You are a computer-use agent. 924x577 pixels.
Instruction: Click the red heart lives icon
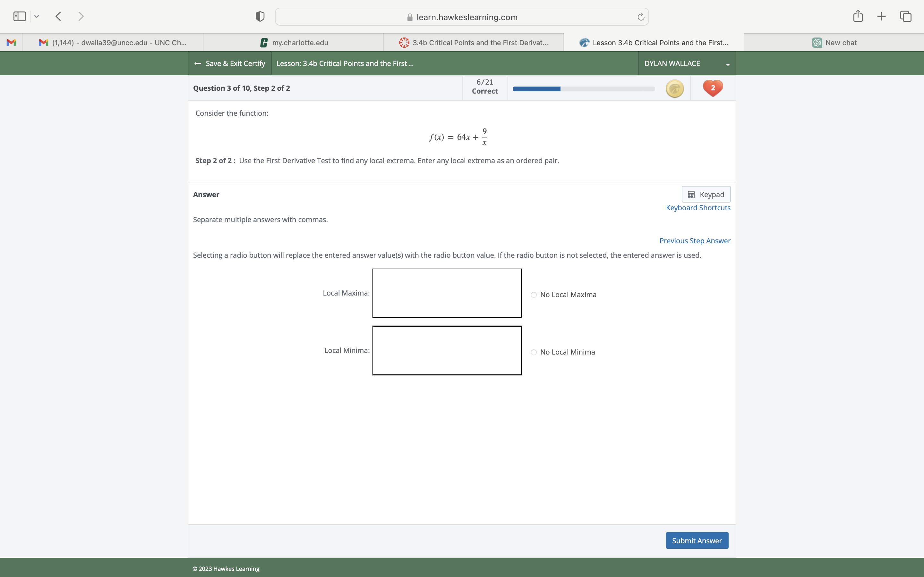[713, 88]
